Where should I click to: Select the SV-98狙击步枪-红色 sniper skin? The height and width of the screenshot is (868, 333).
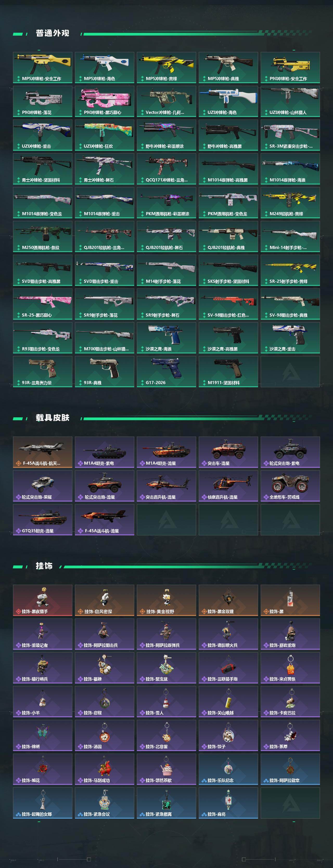228,304
